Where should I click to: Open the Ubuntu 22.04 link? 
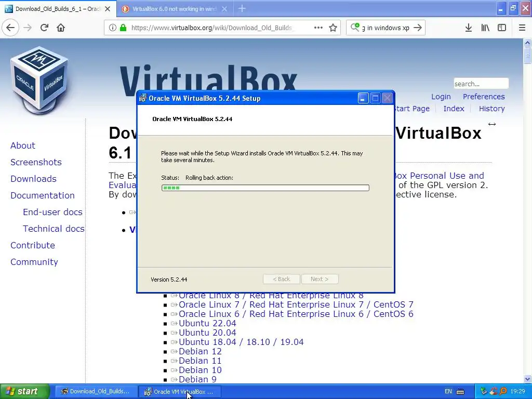click(207, 323)
